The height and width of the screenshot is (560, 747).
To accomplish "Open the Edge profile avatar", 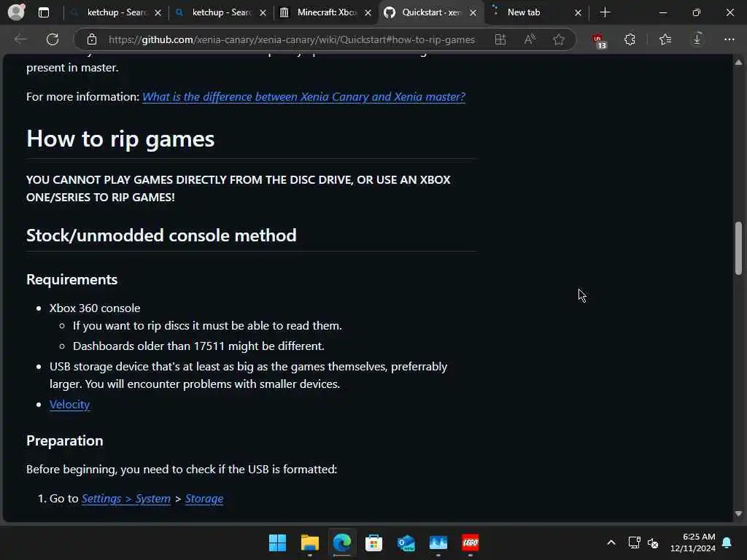I will pyautogui.click(x=17, y=12).
